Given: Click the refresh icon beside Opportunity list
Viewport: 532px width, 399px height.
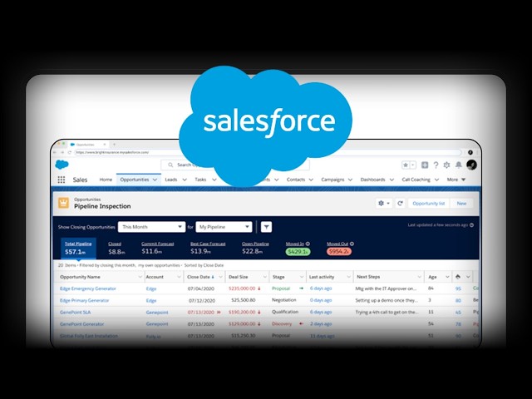Looking at the screenshot, I should (400, 203).
